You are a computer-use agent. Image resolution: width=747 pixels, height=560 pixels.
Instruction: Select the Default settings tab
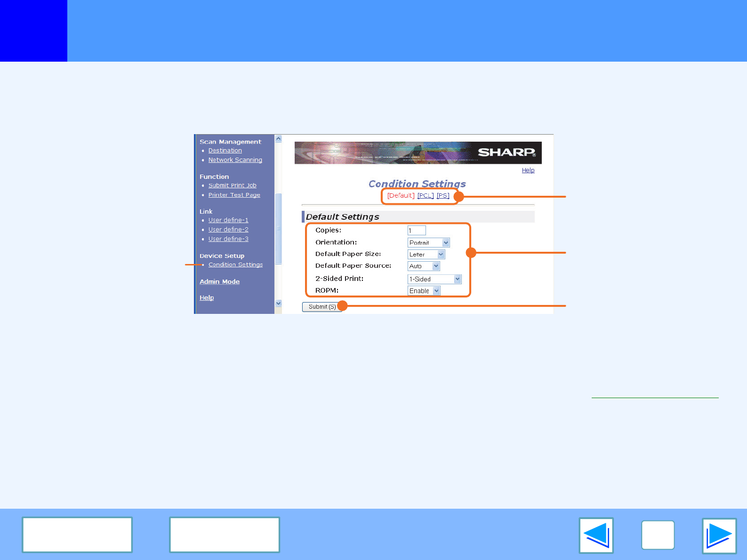[x=401, y=196]
